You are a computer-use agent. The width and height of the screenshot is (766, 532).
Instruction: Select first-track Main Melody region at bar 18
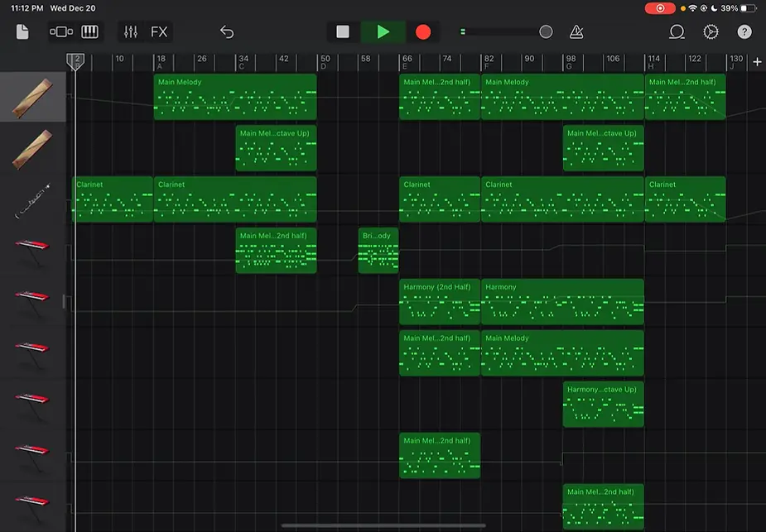235,97
